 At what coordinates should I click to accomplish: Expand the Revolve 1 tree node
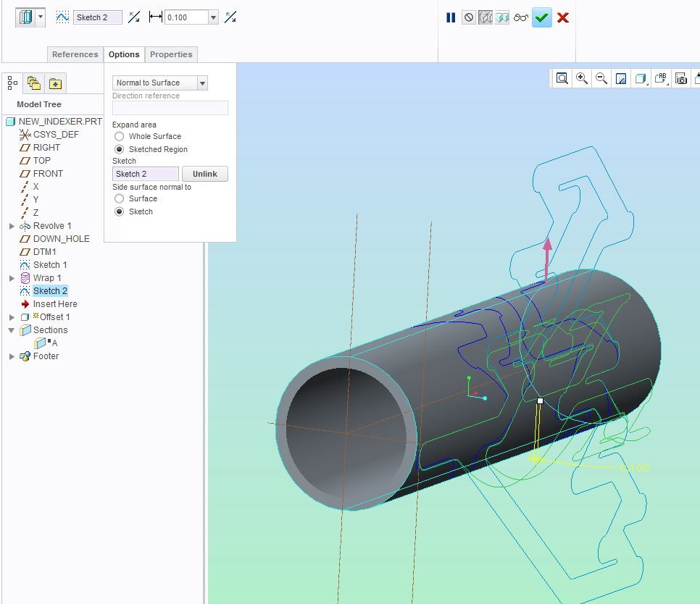(x=12, y=226)
